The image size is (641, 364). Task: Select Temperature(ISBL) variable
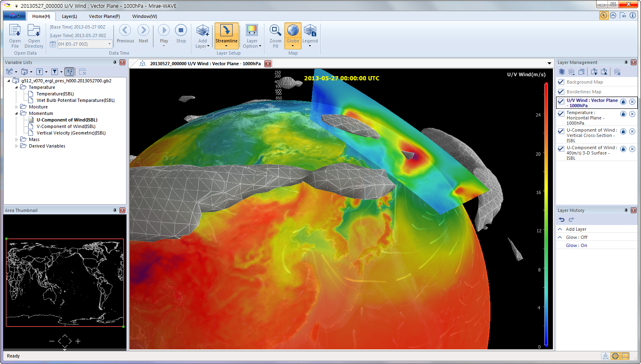pyautogui.click(x=55, y=94)
